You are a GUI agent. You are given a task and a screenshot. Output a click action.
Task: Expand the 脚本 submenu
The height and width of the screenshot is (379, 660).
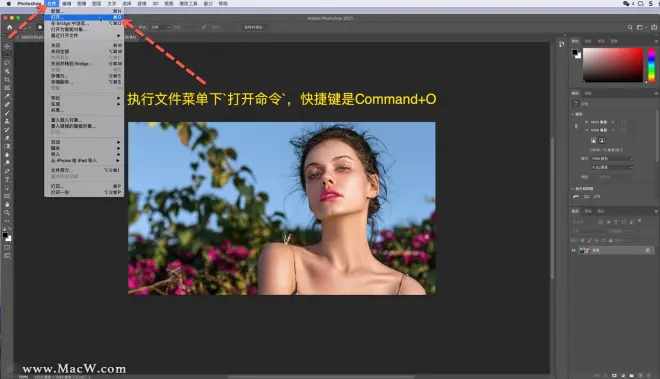(x=84, y=148)
